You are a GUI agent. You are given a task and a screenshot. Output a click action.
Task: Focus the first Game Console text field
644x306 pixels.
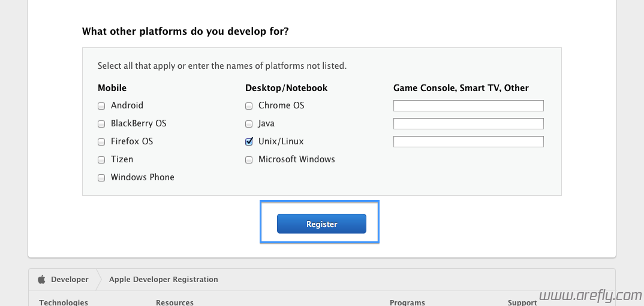pos(468,106)
